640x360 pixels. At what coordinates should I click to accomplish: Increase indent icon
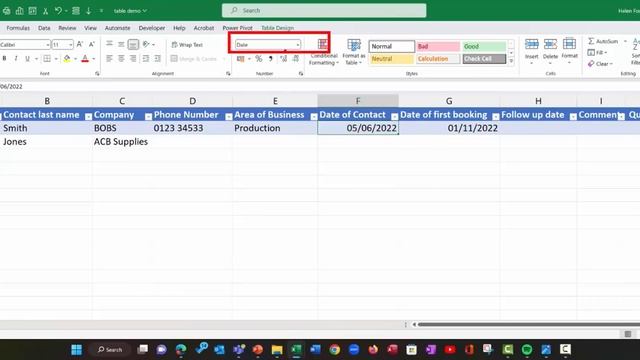pos(158,59)
